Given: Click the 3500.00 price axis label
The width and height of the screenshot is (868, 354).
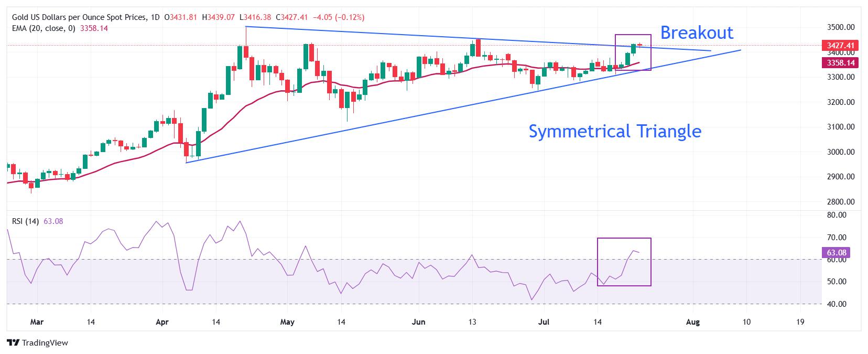Looking at the screenshot, I should (x=841, y=27).
